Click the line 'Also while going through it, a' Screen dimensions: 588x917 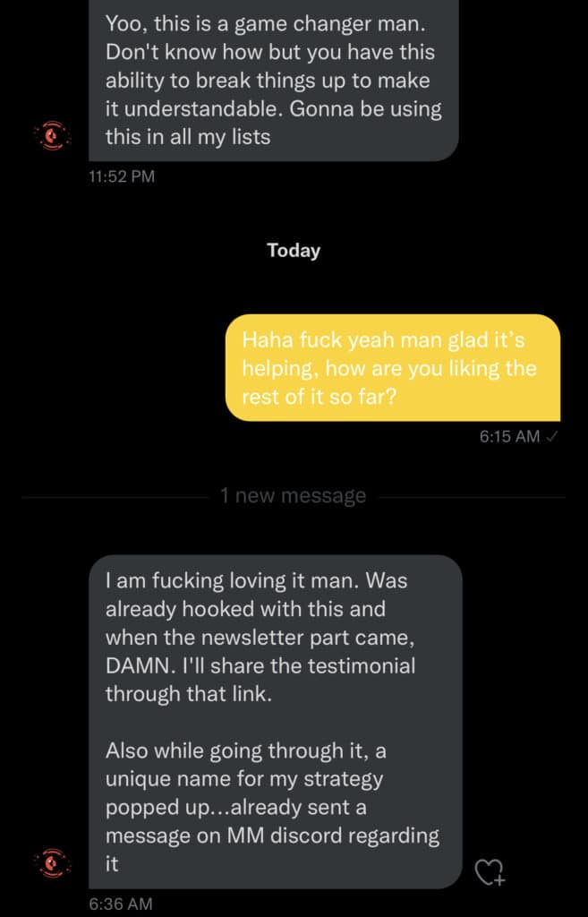pos(245,751)
